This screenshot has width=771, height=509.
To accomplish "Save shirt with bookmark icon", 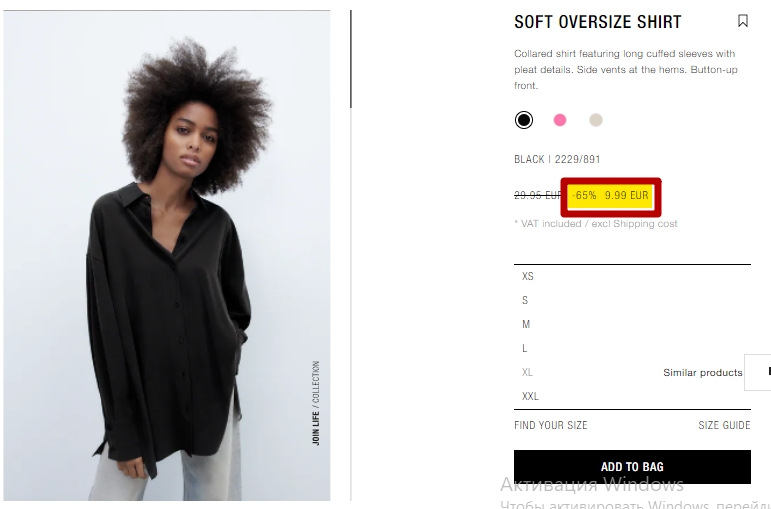I will coord(742,21).
